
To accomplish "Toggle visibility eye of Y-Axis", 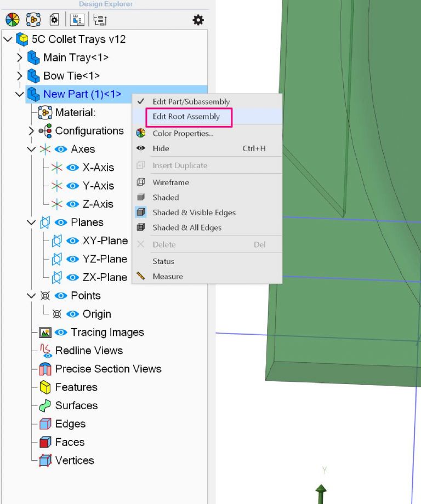I will (x=72, y=186).
